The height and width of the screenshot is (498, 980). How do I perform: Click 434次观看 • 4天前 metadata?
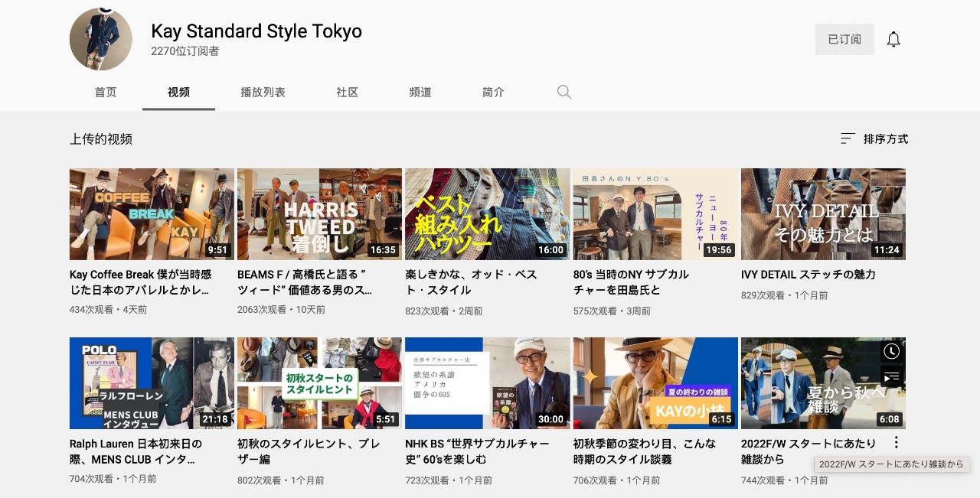(108, 310)
